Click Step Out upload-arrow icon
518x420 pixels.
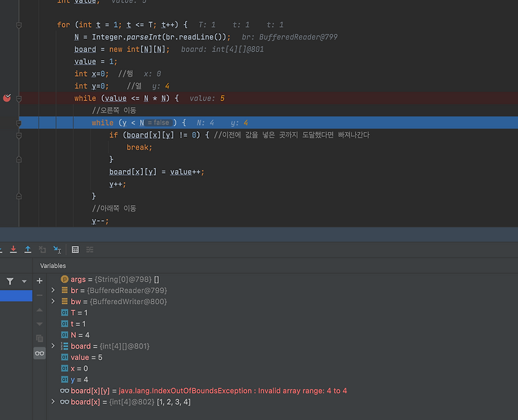click(x=28, y=249)
